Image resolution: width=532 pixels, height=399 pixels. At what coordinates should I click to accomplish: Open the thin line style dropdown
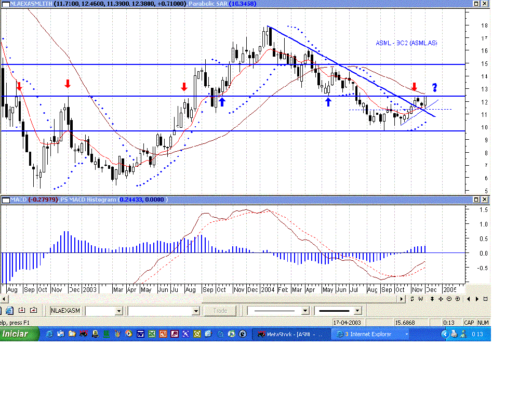tap(305, 311)
